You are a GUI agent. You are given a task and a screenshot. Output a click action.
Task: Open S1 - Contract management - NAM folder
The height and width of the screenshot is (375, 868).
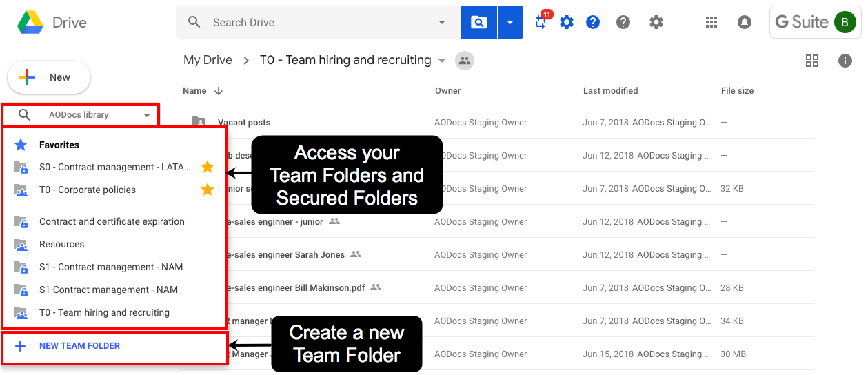[x=111, y=267]
